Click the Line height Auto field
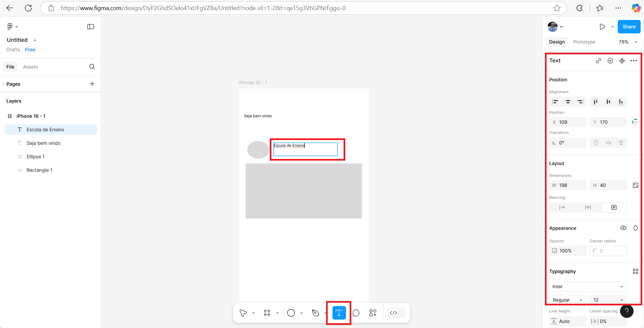This screenshot has height=328, width=644. coord(568,321)
